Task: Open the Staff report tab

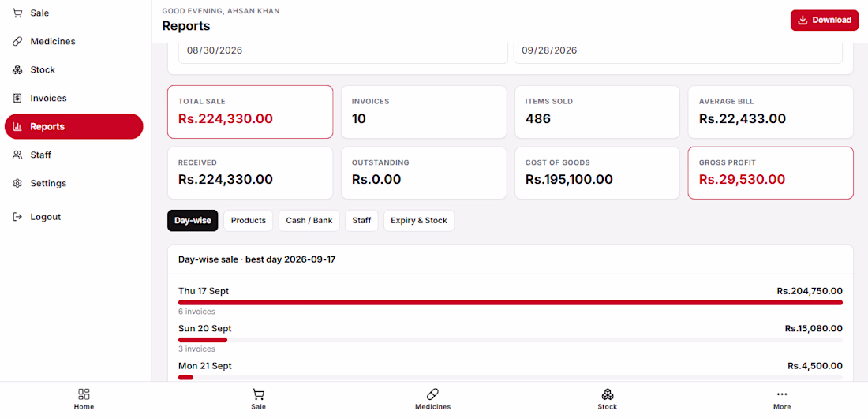Action: 361,220
